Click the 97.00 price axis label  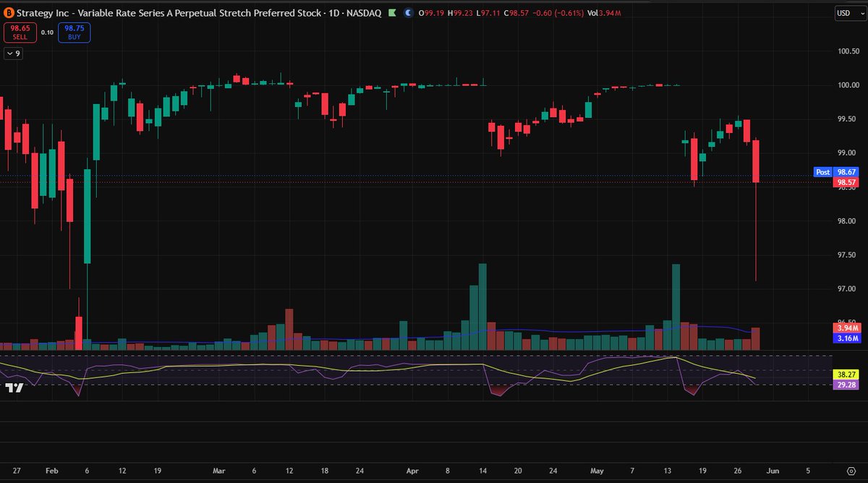847,289
